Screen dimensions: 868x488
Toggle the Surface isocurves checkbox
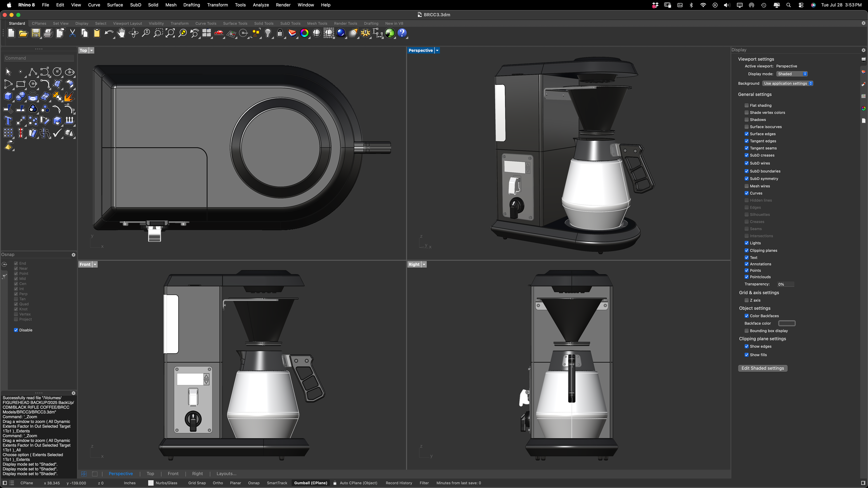[x=747, y=127]
